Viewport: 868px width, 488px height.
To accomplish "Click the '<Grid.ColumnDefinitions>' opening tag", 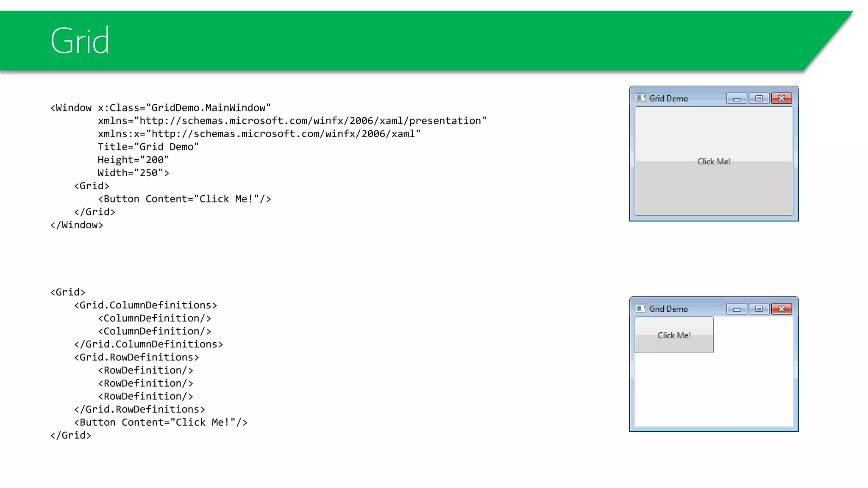I will pos(145,305).
